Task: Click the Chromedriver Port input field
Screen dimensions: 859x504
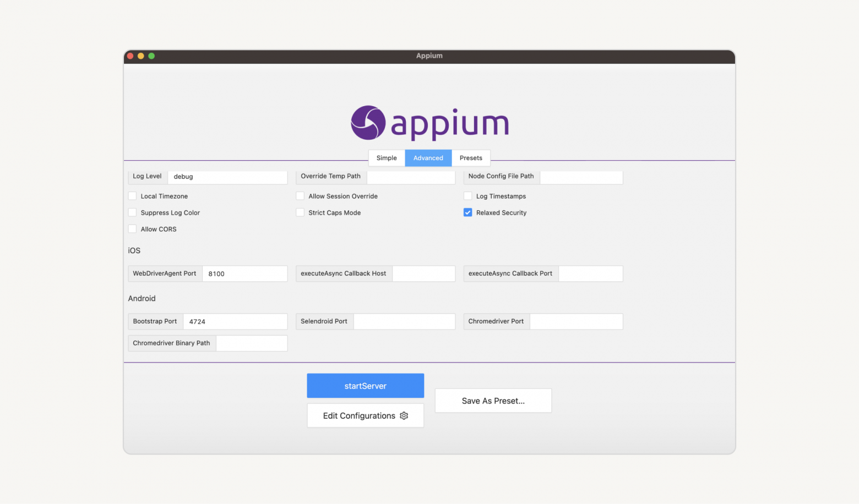Action: coord(577,321)
